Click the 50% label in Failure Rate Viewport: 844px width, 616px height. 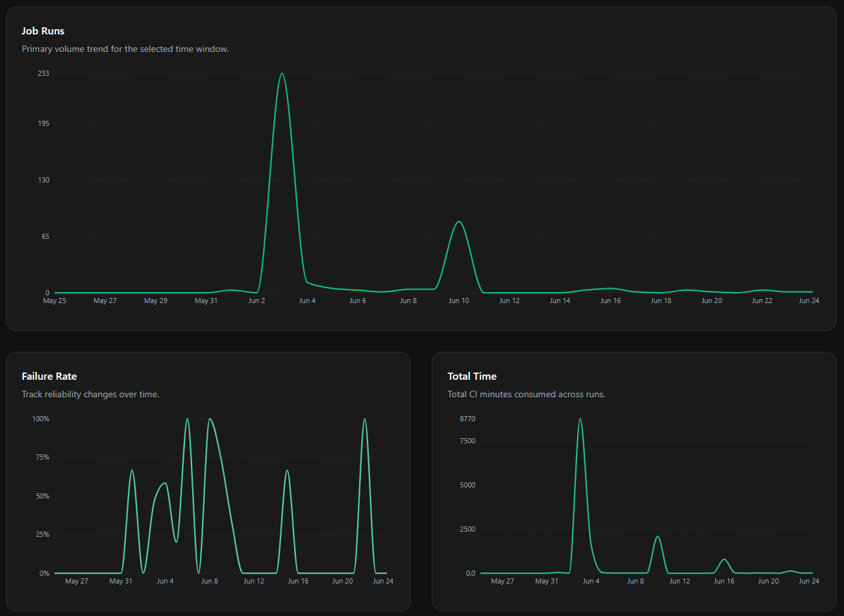(42, 496)
